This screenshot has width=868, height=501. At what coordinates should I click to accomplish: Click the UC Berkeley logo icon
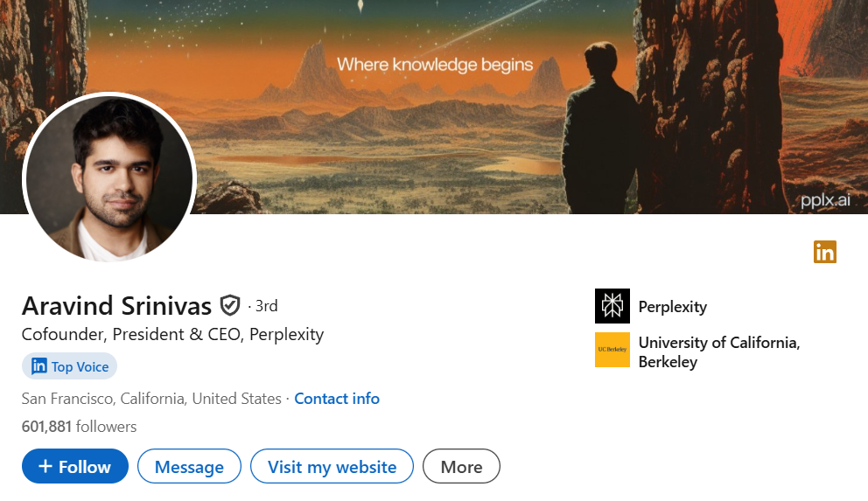click(612, 350)
